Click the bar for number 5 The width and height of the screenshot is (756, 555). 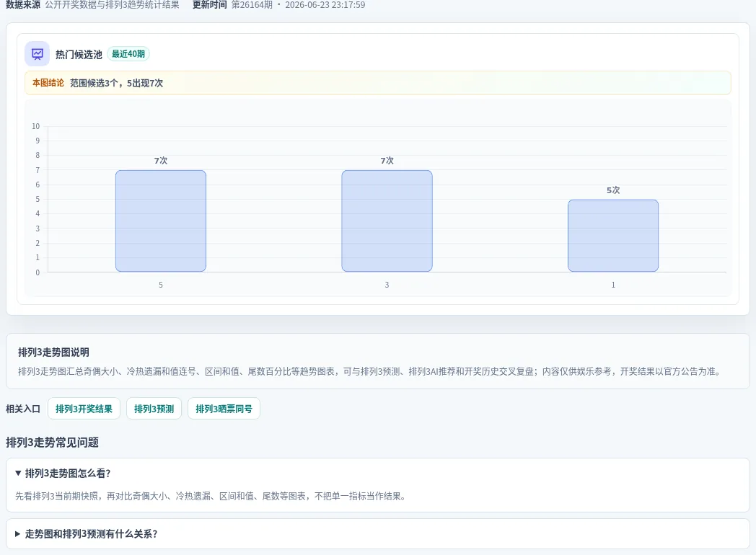click(161, 221)
